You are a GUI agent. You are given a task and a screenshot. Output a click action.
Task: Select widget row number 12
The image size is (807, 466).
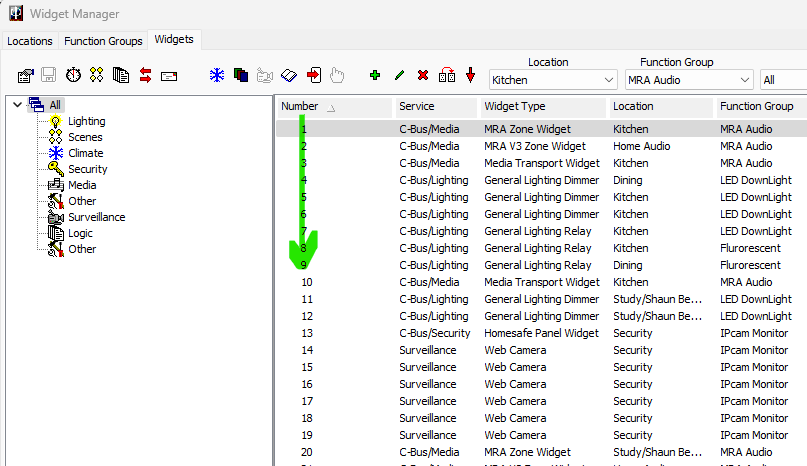(x=541, y=316)
